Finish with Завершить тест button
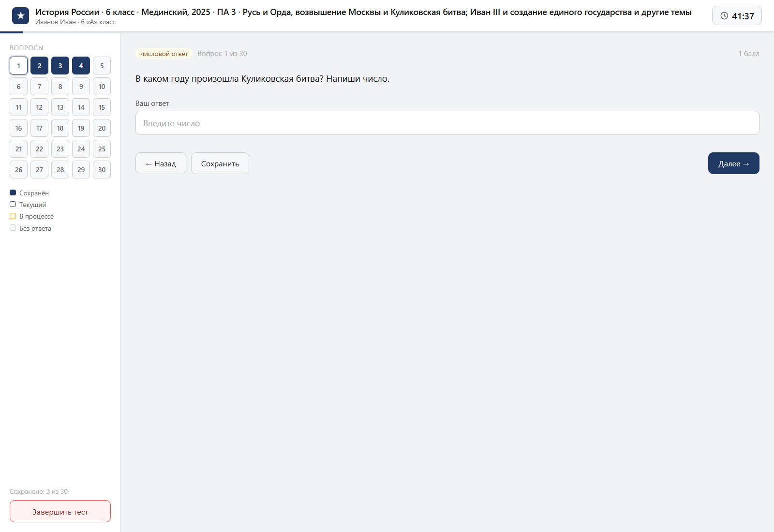Viewport: 774px width, 532px height. tap(60, 511)
